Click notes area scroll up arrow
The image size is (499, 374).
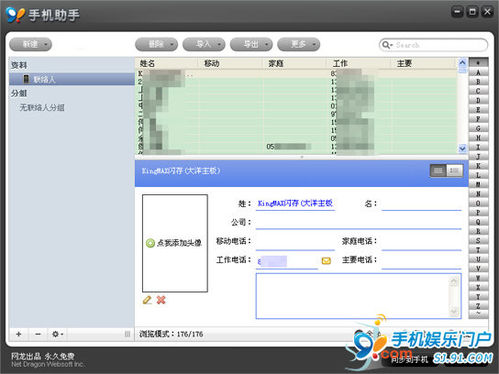[454, 282]
